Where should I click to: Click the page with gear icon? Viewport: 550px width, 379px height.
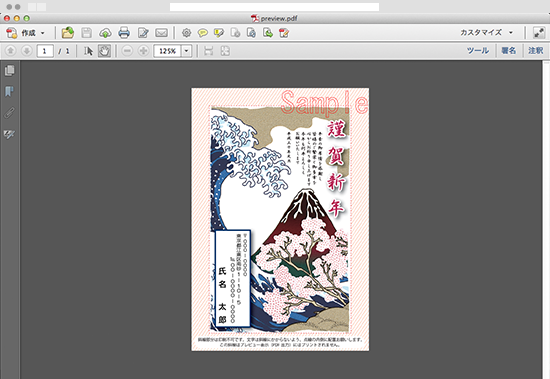click(235, 33)
